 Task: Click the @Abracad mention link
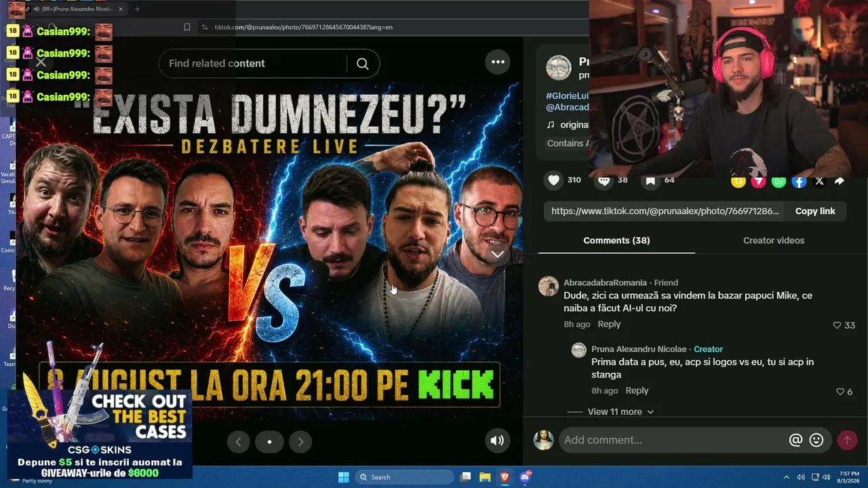tap(567, 107)
